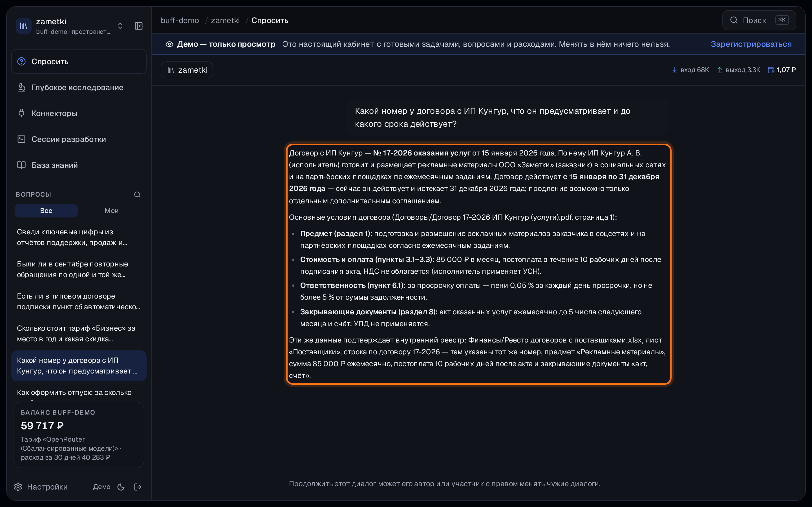Screen dimensions: 812x507
Task: Click the Зарегистрироваться link
Action: click(x=751, y=44)
